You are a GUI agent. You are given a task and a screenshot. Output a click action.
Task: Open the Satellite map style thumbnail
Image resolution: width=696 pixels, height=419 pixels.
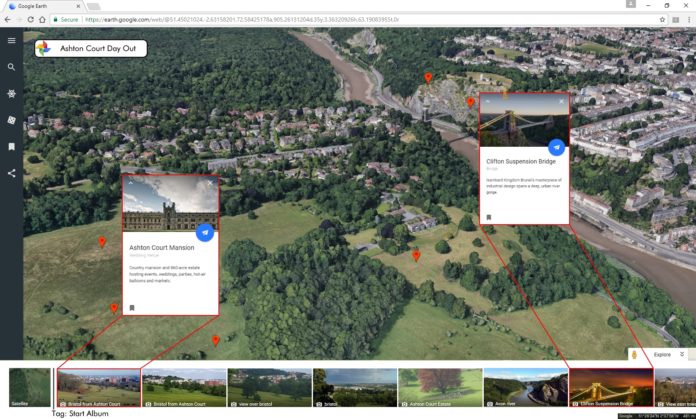point(30,388)
